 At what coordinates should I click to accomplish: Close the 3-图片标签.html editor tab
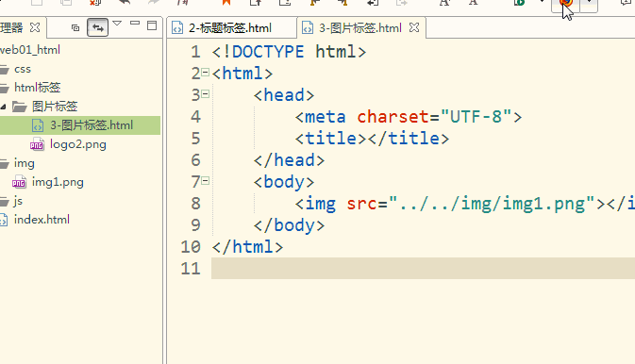414,27
